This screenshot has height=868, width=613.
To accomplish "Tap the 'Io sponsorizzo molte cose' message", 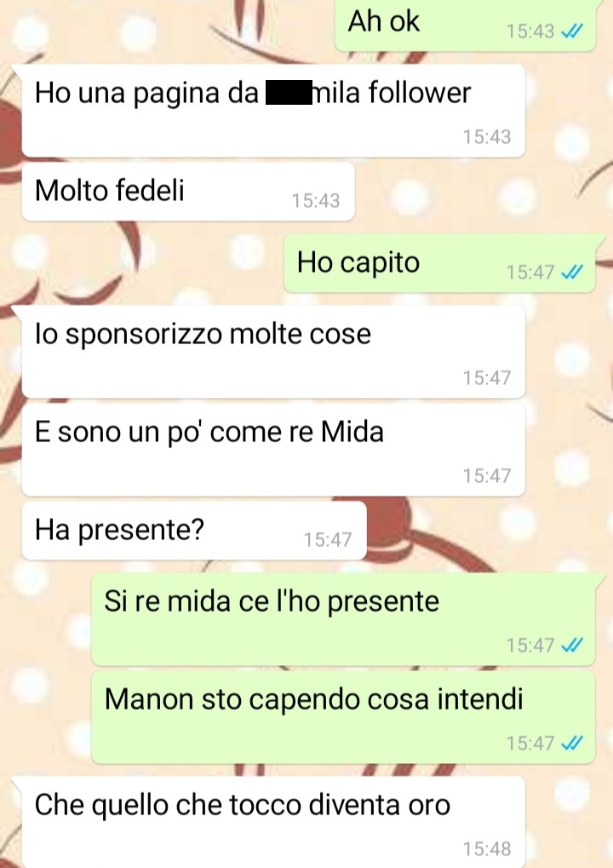I will coord(273,352).
